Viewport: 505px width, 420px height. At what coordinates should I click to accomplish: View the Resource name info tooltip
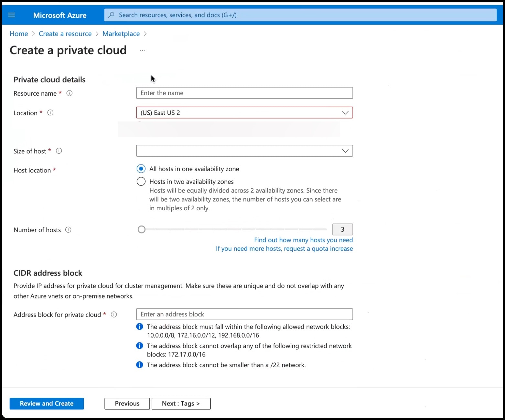coord(69,93)
